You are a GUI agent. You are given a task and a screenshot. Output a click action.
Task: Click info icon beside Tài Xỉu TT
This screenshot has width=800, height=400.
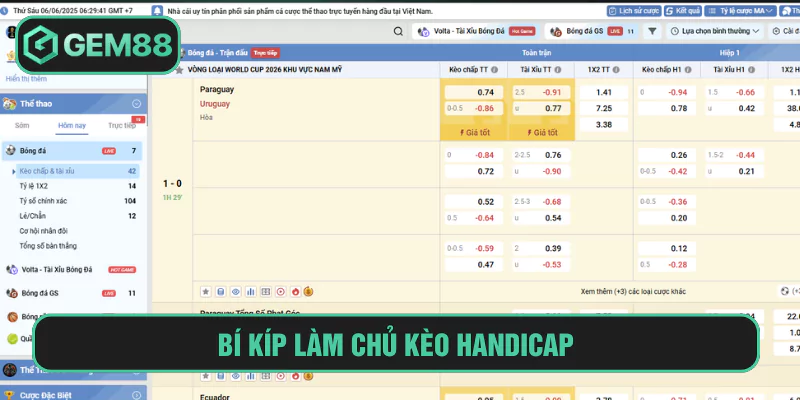558,70
